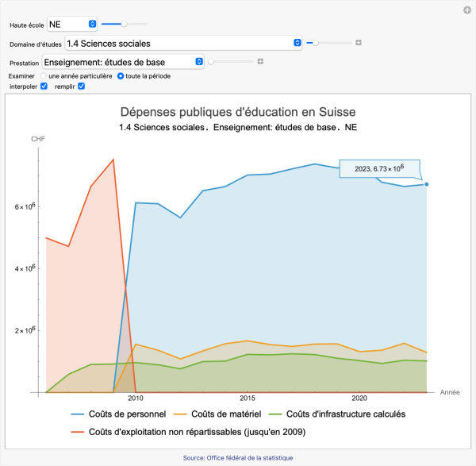Screen dimensions: 476x466
Task: Expand the Prestation slider controls
Action: pyautogui.click(x=259, y=61)
